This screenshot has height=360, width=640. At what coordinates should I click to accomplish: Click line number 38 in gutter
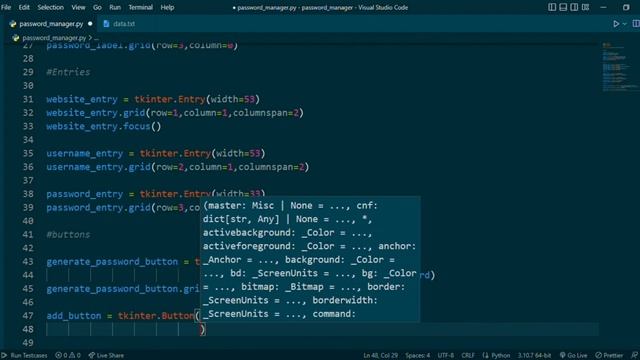[28, 194]
